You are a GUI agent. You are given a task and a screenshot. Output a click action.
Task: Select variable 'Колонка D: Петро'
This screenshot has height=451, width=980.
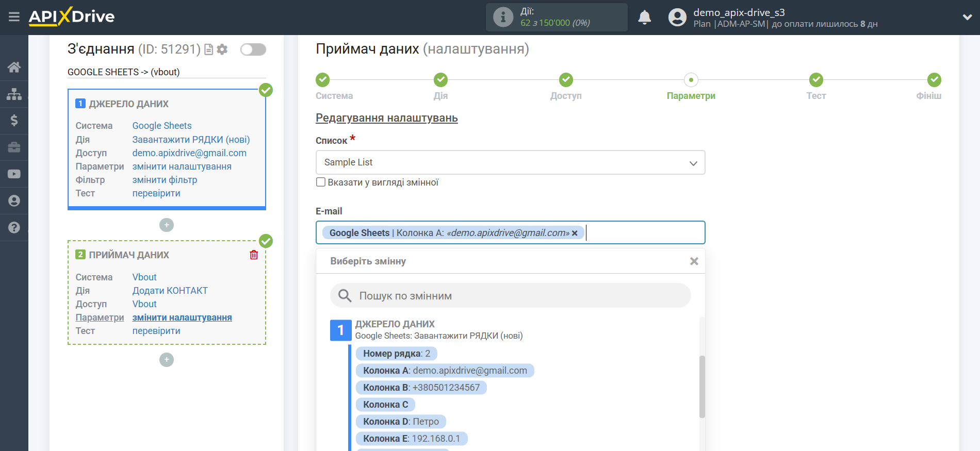pyautogui.click(x=401, y=422)
